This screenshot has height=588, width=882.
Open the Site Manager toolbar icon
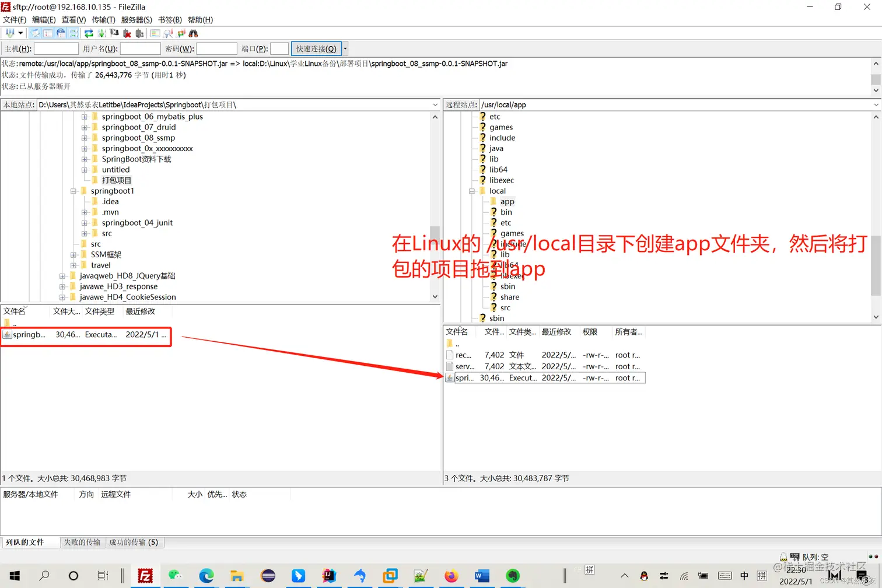9,33
